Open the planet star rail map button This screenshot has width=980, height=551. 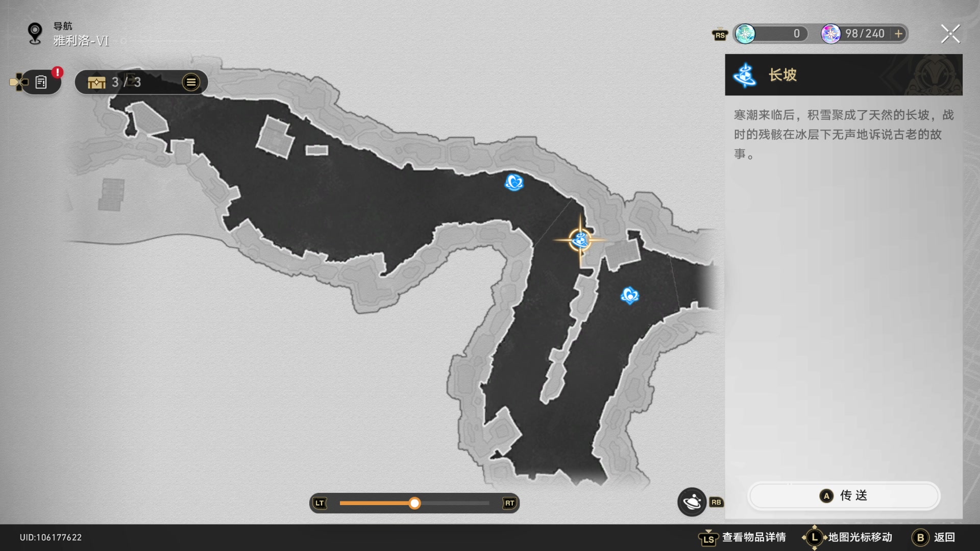pos(692,503)
